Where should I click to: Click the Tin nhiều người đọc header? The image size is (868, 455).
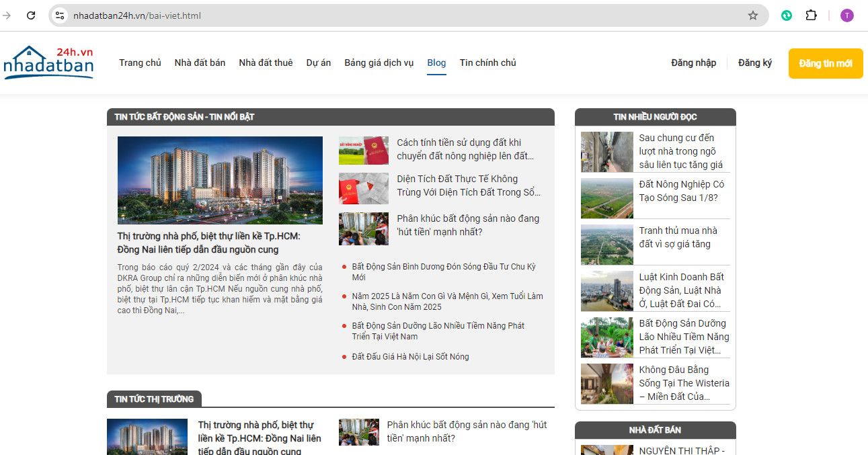tap(656, 117)
